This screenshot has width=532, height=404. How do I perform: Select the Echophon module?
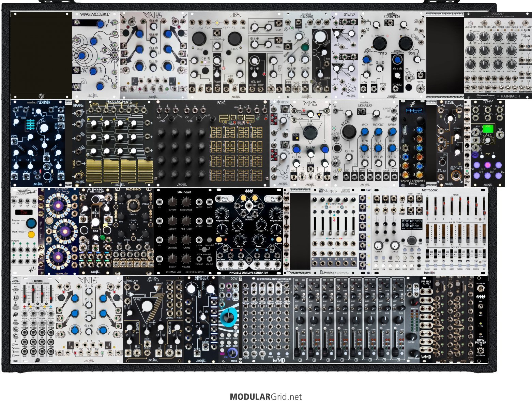392,55
